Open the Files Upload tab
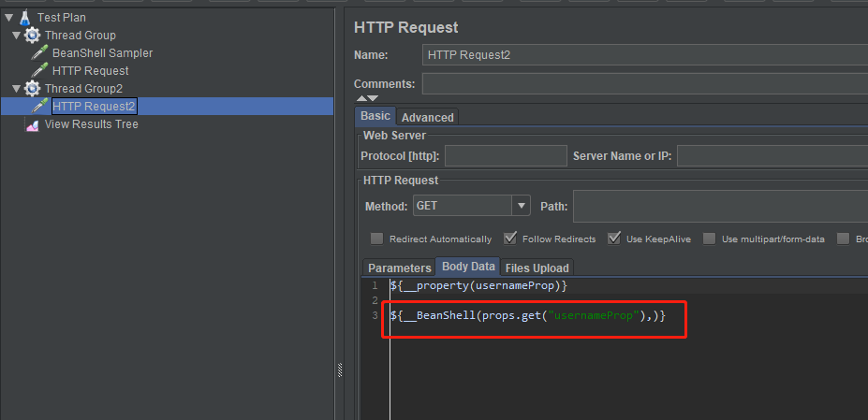868x420 pixels. [537, 268]
